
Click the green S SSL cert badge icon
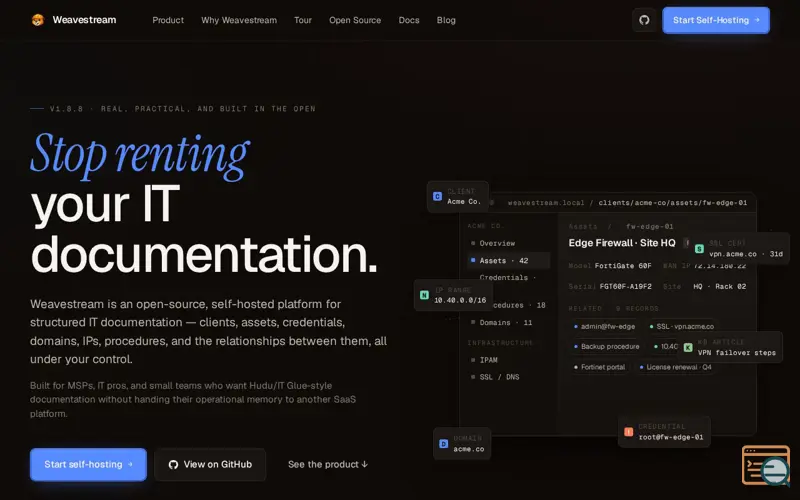tap(699, 248)
